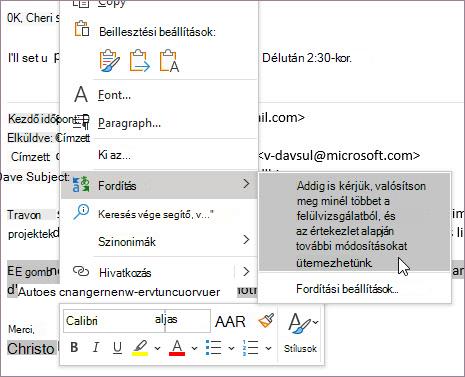The image size is (465, 377).
Task: Click the clipboard icon beside Beillesztési beállítások
Action: (82, 28)
